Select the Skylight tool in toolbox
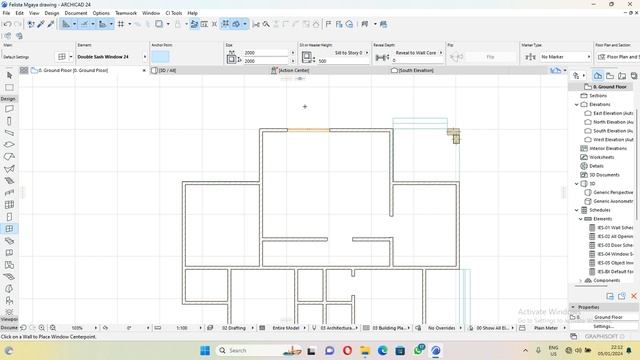Screen dimensions: 640x360 click(9, 241)
